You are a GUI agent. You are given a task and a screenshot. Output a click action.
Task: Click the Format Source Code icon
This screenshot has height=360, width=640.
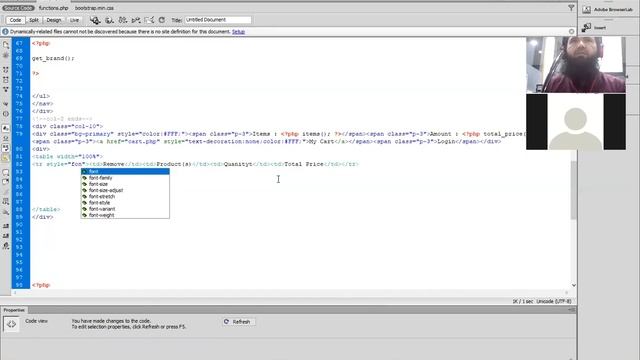(x=6, y=246)
